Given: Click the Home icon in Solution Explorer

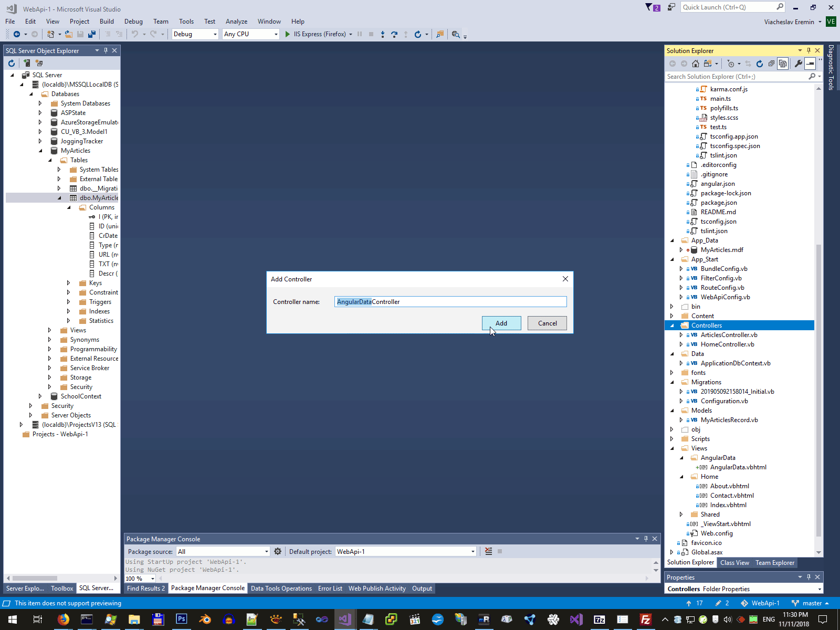Looking at the screenshot, I should [696, 64].
